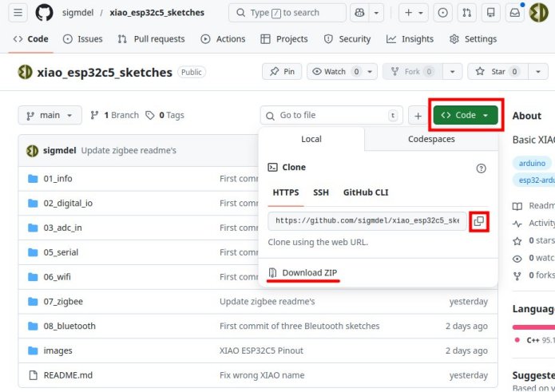
Task: View the 1 Branch link
Action: coord(114,115)
